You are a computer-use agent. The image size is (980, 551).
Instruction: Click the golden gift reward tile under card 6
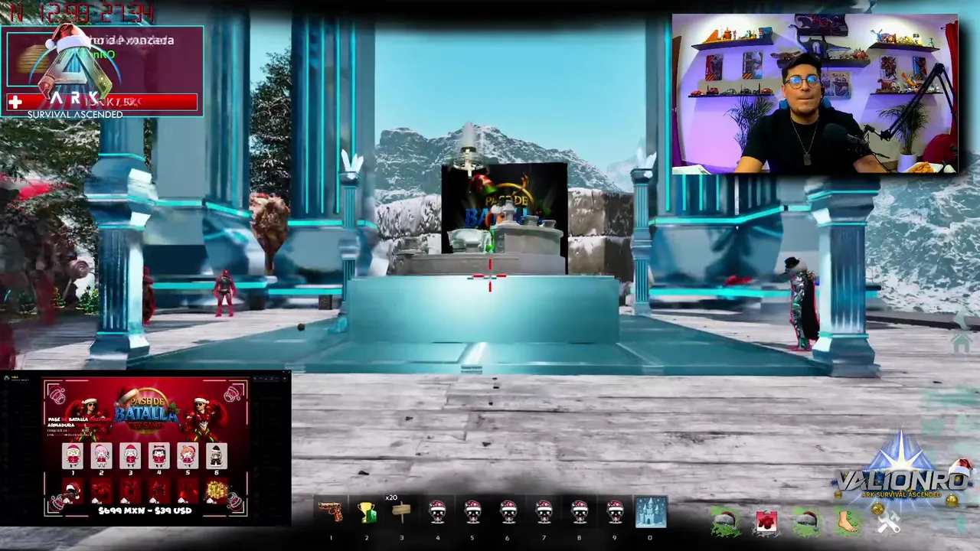coord(217,491)
